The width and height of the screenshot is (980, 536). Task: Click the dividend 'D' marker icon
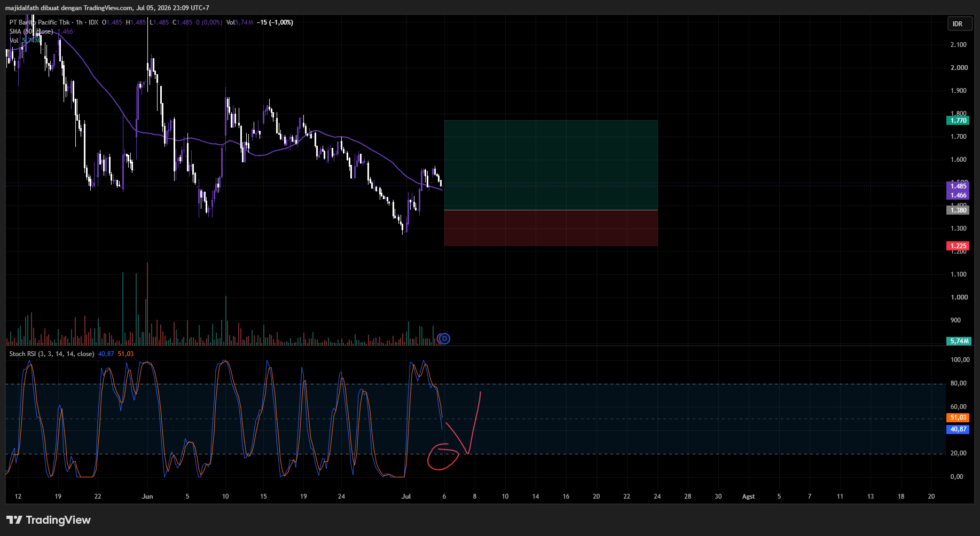444,338
